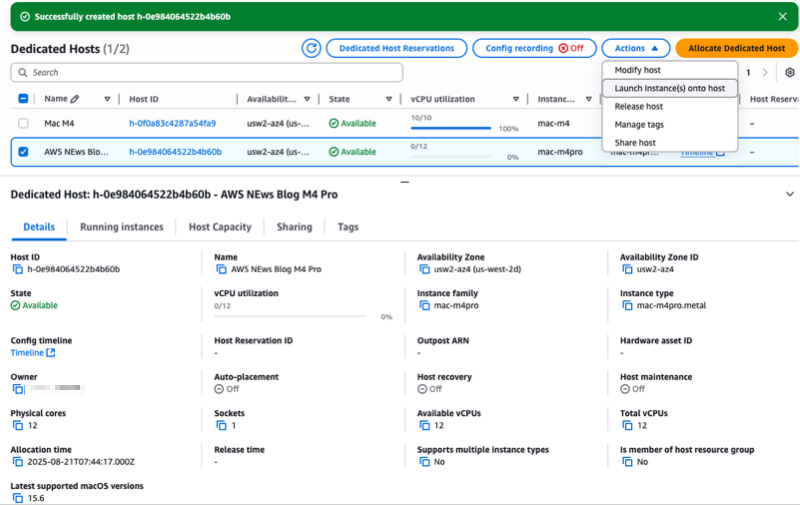
Task: Click the refresh icon beside Dedicated Host Reservations
Action: (312, 48)
